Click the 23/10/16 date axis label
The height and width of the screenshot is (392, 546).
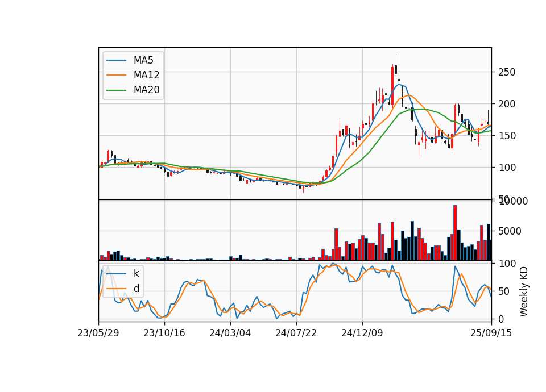coord(164,333)
